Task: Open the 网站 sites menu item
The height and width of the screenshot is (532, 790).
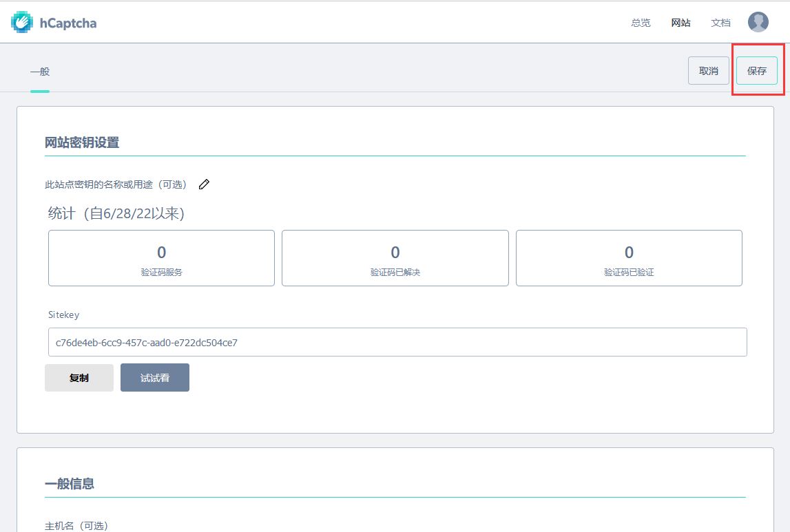Action: point(680,23)
